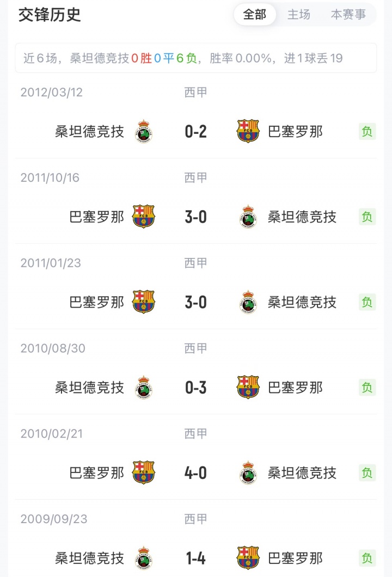Click Racing Santander crest in 2009/09/23 match
392x577 pixels.
click(144, 558)
